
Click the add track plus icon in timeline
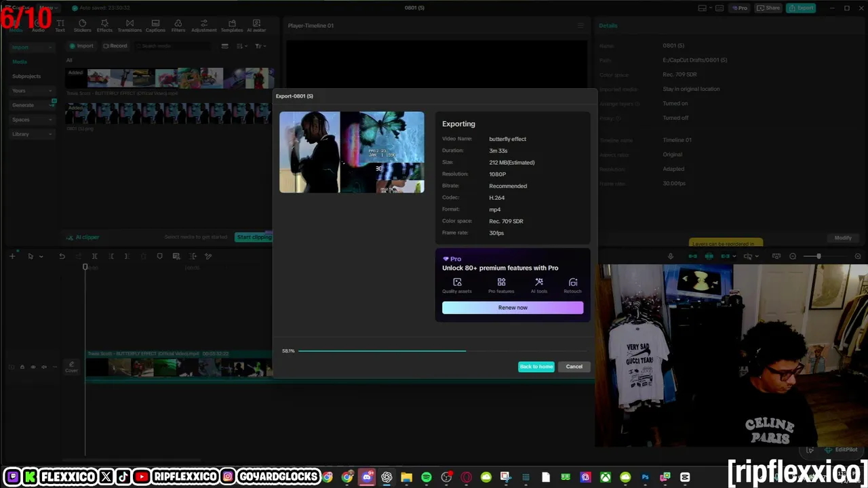coord(12,256)
